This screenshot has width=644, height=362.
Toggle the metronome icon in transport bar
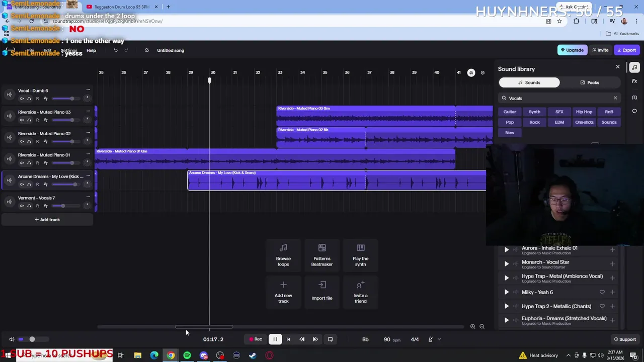tap(431, 339)
